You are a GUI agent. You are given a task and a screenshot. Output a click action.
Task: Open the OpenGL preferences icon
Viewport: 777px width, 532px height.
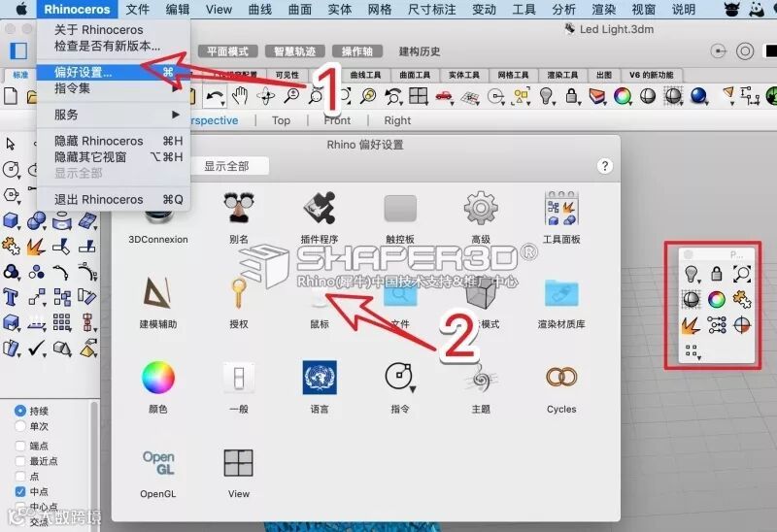[158, 463]
